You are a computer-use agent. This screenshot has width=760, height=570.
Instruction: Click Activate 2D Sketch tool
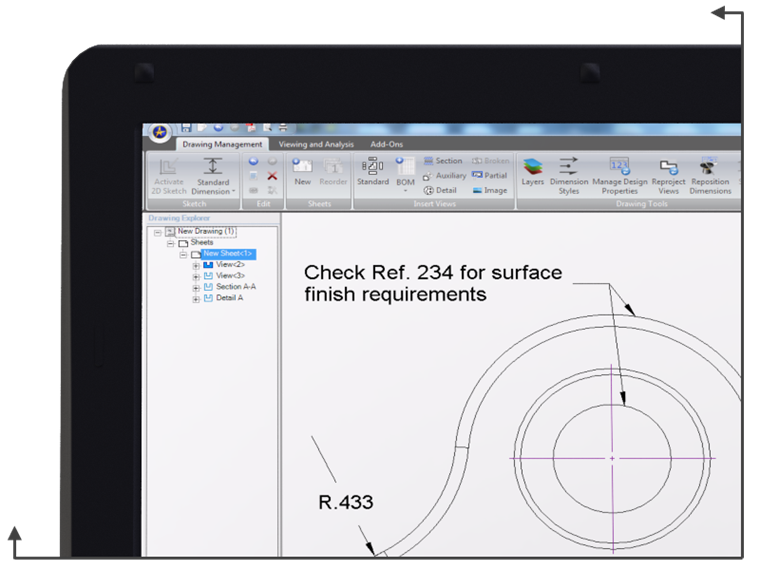tap(168, 176)
